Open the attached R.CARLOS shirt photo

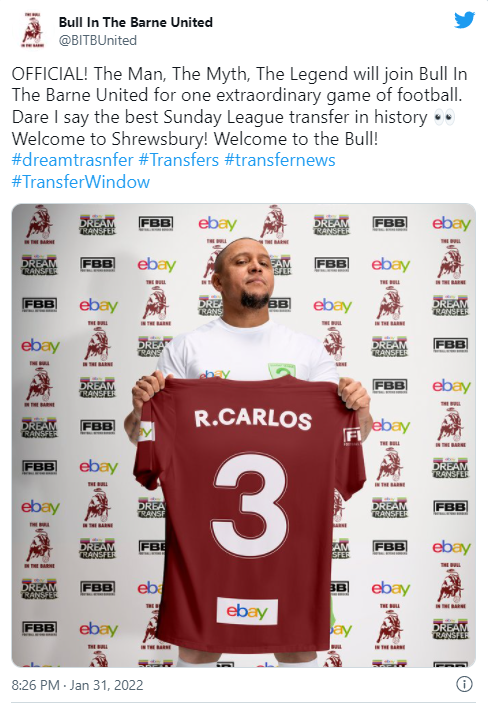click(x=244, y=435)
